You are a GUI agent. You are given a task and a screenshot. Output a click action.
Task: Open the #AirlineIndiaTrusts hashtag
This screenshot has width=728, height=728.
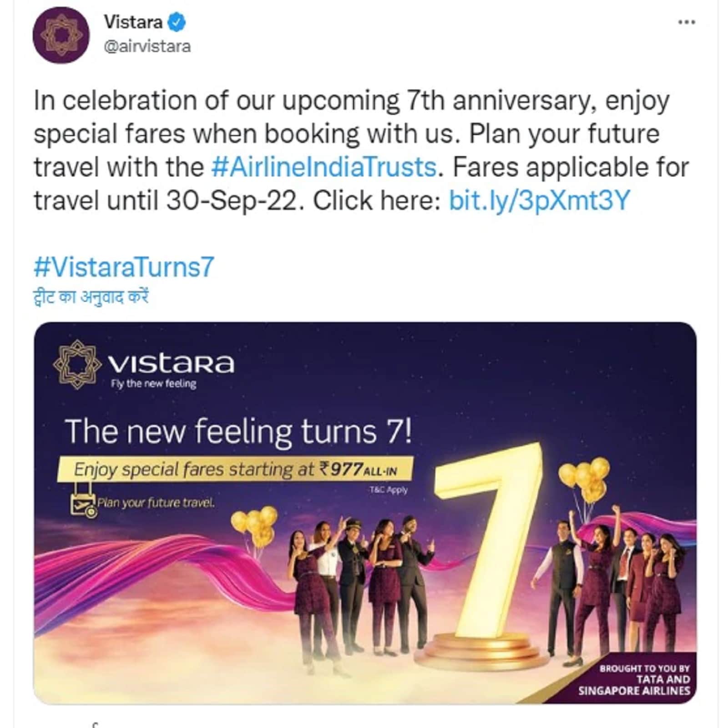pyautogui.click(x=324, y=167)
